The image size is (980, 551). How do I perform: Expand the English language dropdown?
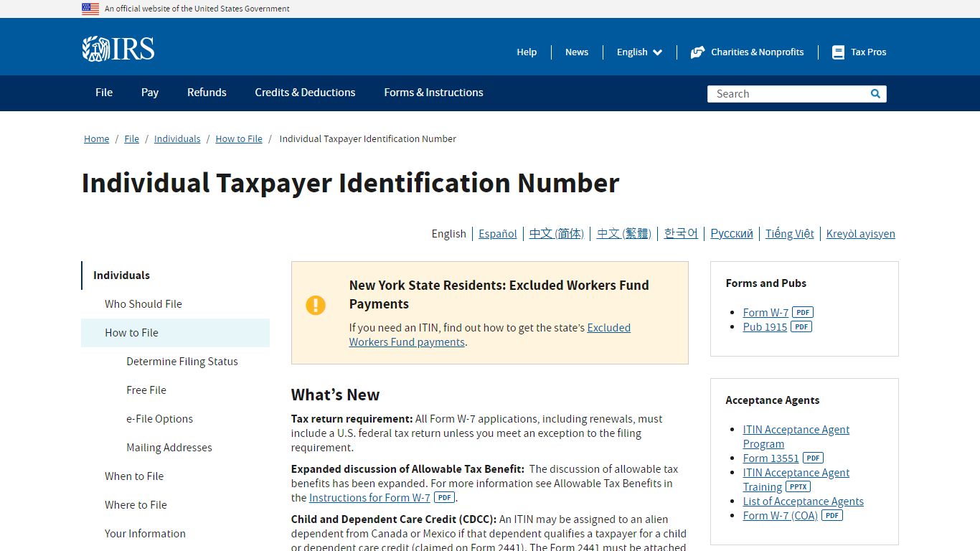click(x=639, y=52)
